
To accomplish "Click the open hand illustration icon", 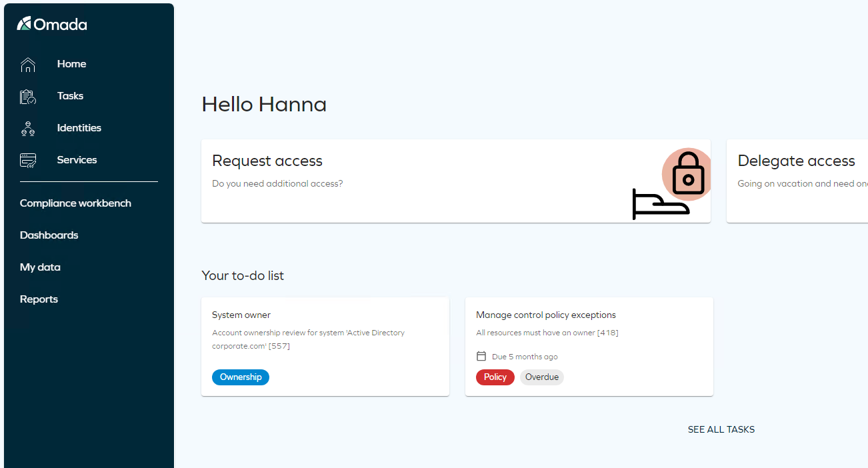I will pos(661,204).
